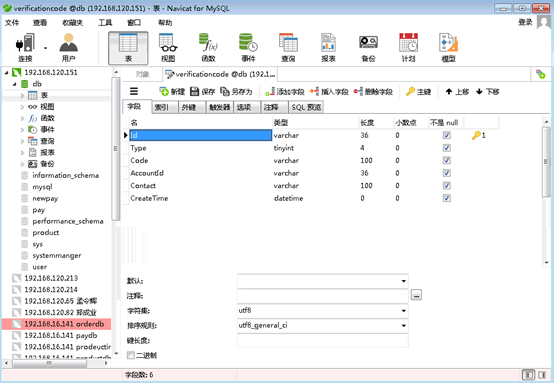
Task: Click Save As (另存为) button
Action: click(x=236, y=92)
